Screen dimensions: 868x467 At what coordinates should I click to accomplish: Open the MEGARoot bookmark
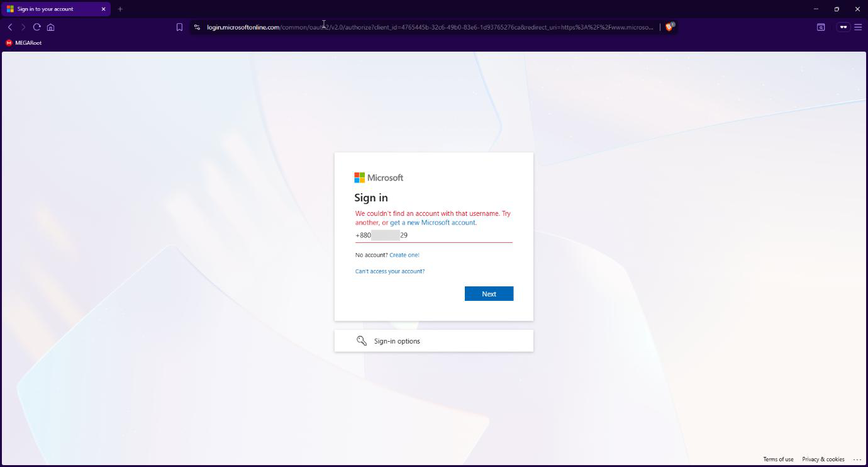pos(23,43)
